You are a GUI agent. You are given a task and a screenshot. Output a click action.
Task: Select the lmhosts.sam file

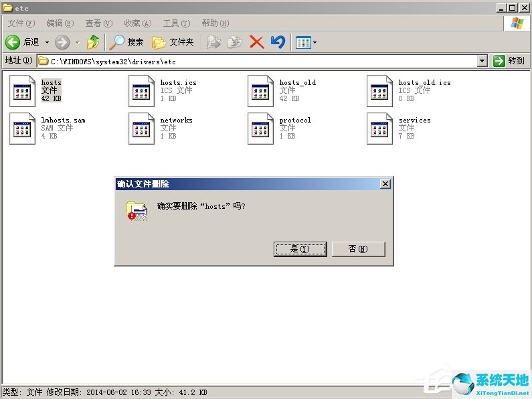tap(23, 128)
